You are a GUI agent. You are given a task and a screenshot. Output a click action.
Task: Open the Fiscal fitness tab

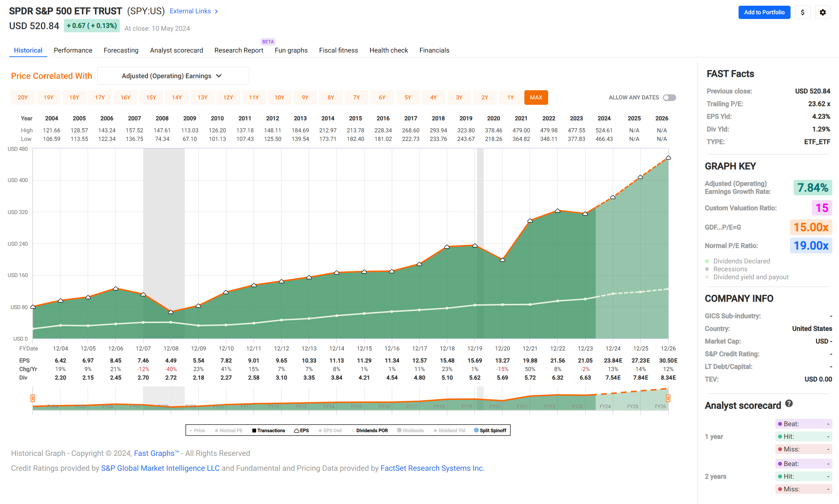338,50
